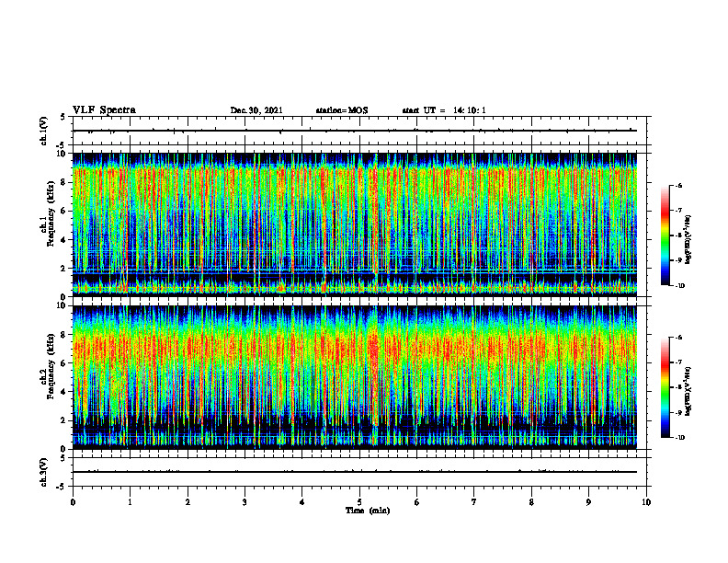This screenshot has height=563, width=728.
Task: Select the "Dec. 30, 2021" date text
Action: 256,110
